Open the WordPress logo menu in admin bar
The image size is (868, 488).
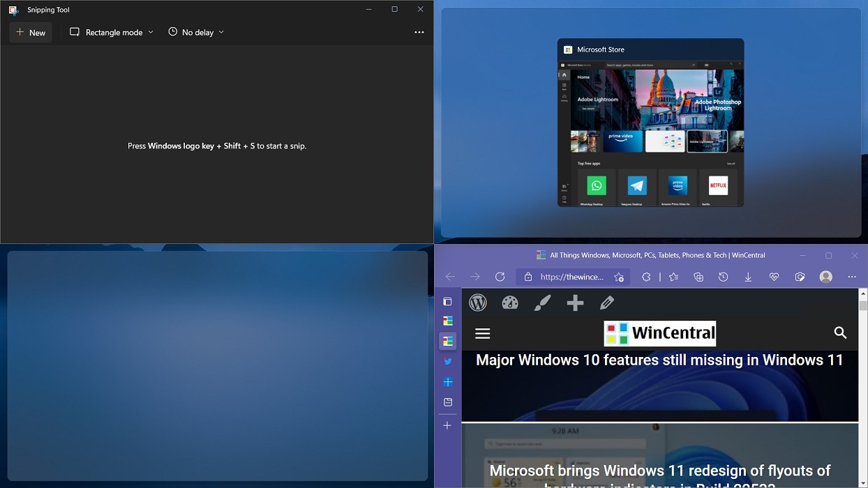click(x=478, y=303)
